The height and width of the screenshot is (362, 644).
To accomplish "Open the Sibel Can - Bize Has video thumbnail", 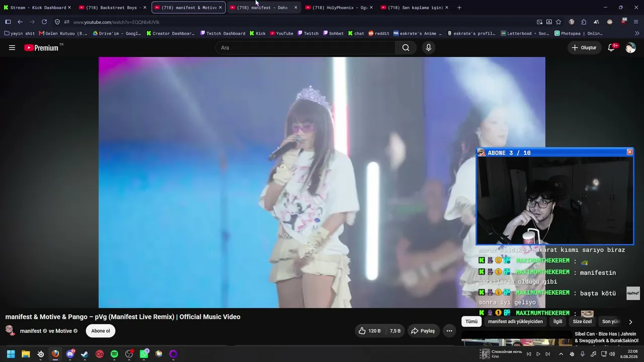I will [x=517, y=338].
